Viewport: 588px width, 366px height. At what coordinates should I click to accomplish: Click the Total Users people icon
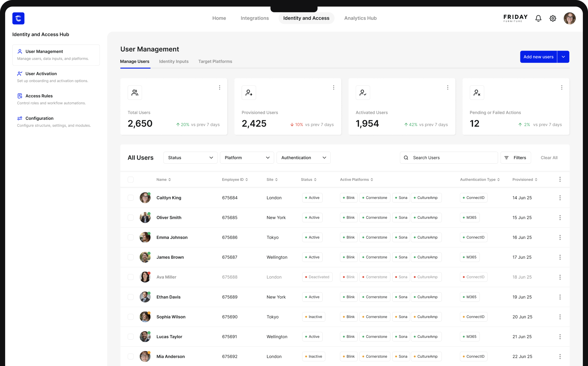coord(135,93)
